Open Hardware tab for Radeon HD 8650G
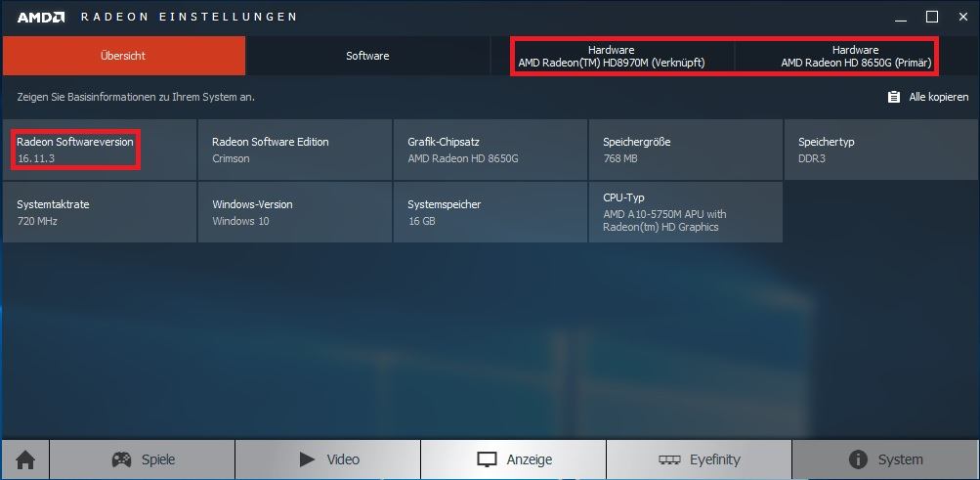980x480 pixels. [x=856, y=57]
